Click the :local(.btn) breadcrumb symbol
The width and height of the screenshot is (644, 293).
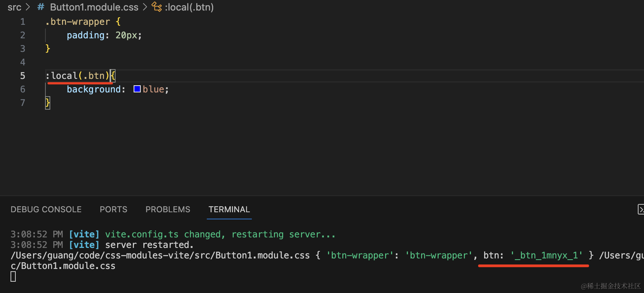(189, 7)
